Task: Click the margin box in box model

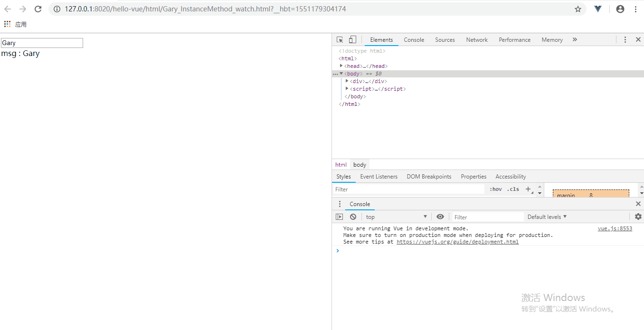Action: click(x=591, y=194)
